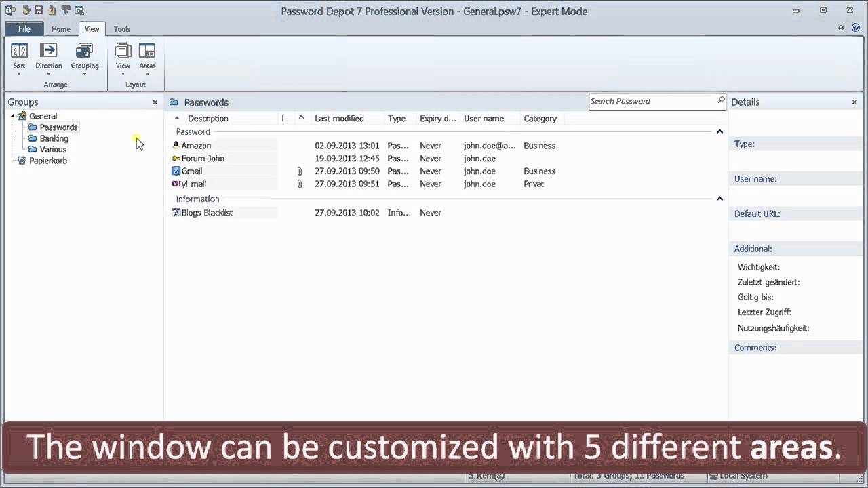Sort by the Expiry date column
This screenshot has height=488, width=868.
point(438,119)
